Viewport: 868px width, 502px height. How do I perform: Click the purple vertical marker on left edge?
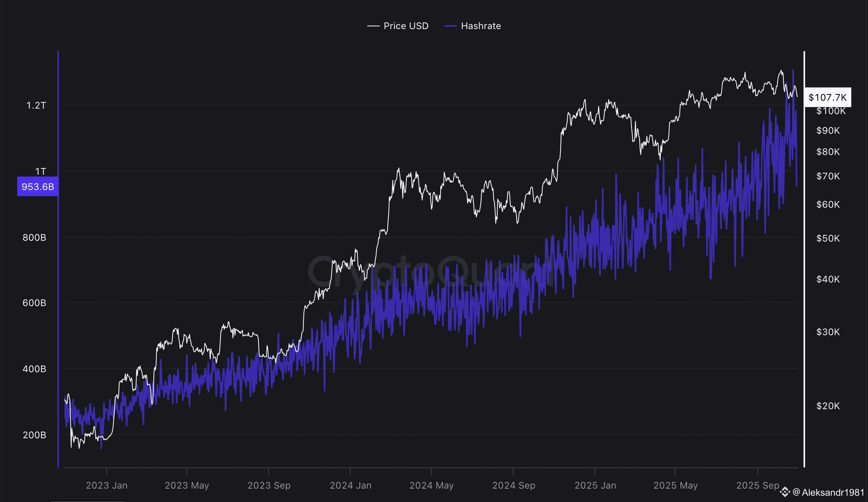coord(59,256)
